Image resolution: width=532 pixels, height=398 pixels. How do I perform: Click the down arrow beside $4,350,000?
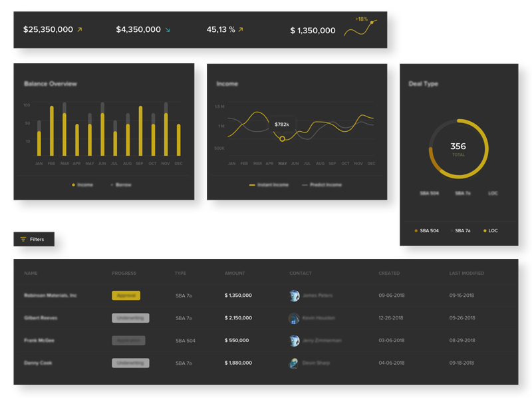pos(168,30)
